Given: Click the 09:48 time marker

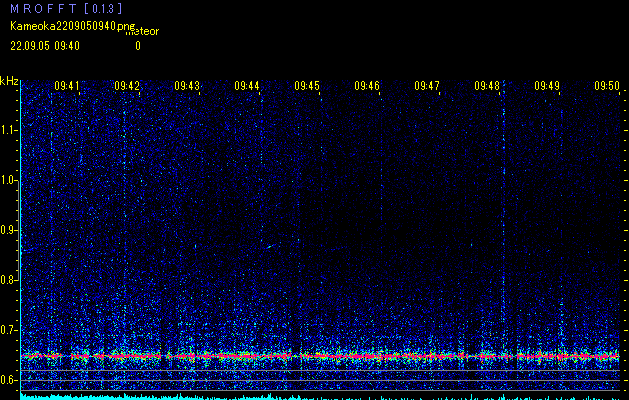Looking at the screenshot, I should click(487, 86).
